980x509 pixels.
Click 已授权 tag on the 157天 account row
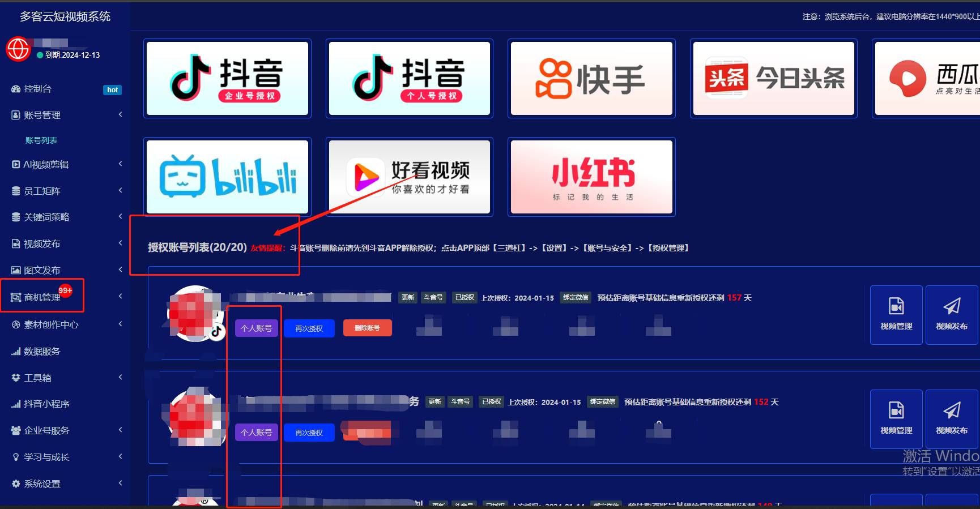tap(465, 297)
